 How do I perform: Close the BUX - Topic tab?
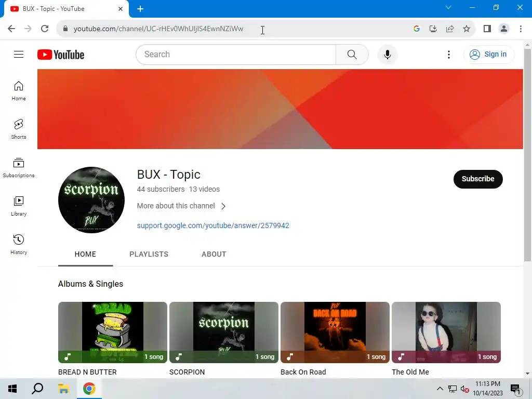(x=121, y=9)
